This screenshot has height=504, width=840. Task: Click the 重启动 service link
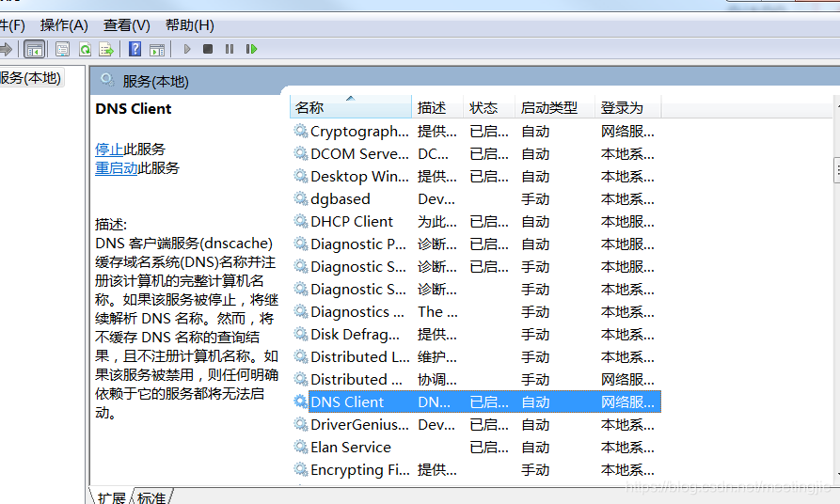117,168
